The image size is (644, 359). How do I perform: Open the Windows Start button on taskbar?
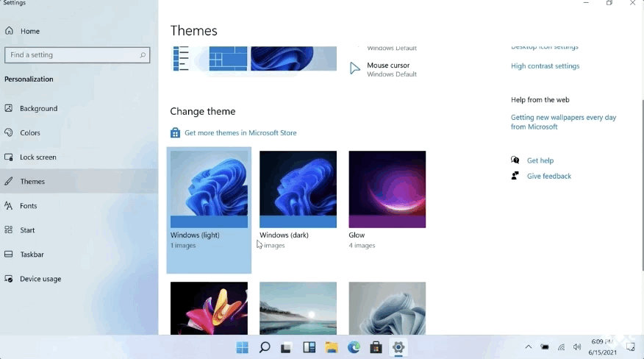[243, 347]
